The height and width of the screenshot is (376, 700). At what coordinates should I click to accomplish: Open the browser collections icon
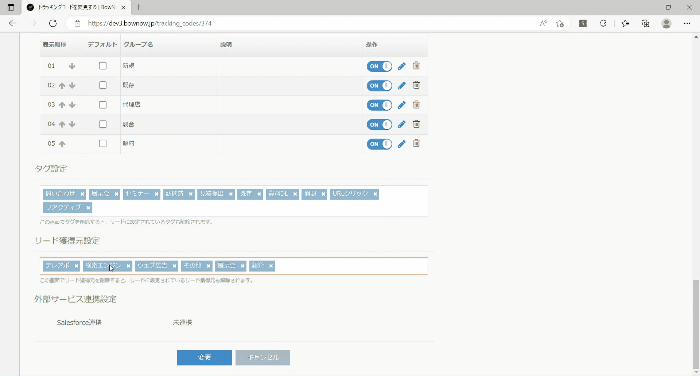646,23
